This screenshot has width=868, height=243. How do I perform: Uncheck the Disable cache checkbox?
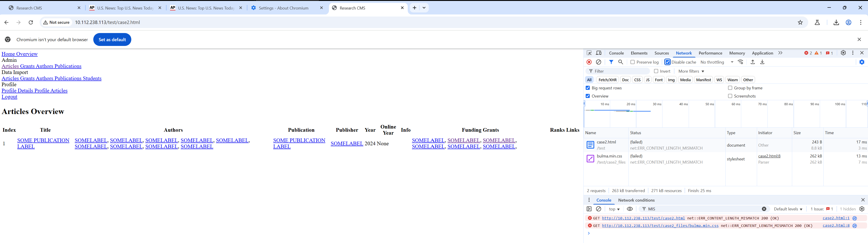(667, 62)
